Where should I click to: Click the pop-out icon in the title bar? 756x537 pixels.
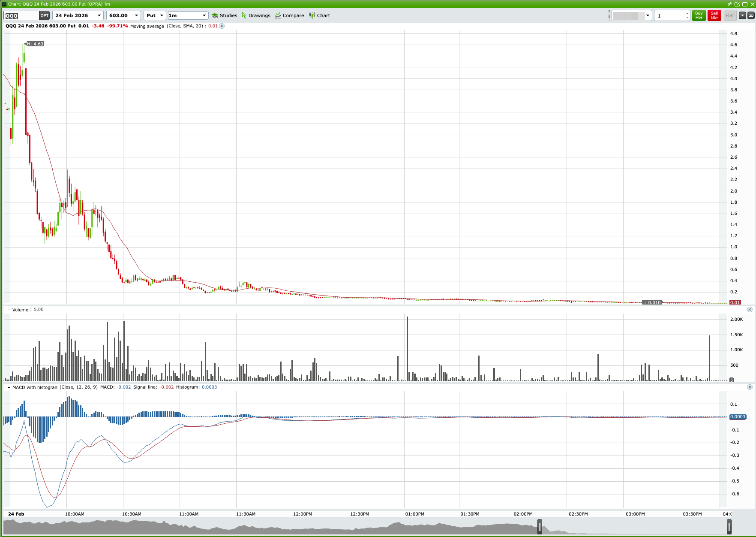(x=737, y=4)
